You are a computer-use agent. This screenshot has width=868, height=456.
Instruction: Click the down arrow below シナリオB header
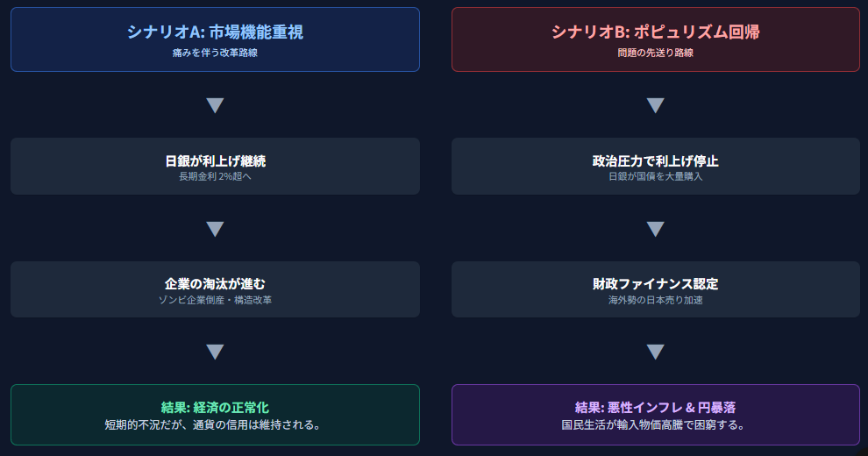[x=655, y=105]
